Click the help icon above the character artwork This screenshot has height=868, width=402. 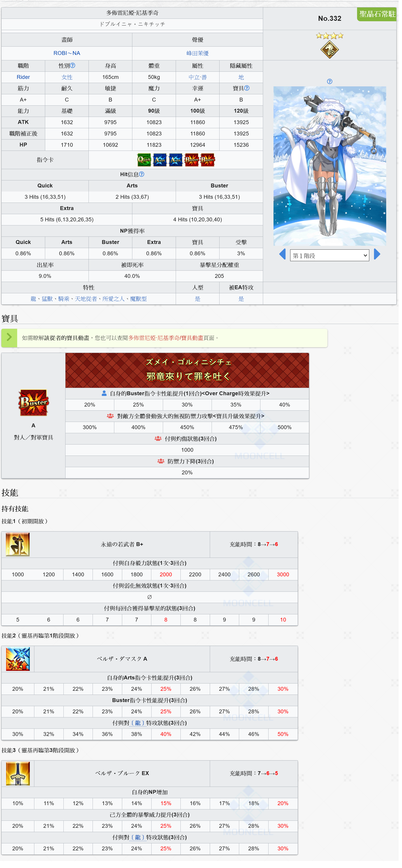pos(332,82)
